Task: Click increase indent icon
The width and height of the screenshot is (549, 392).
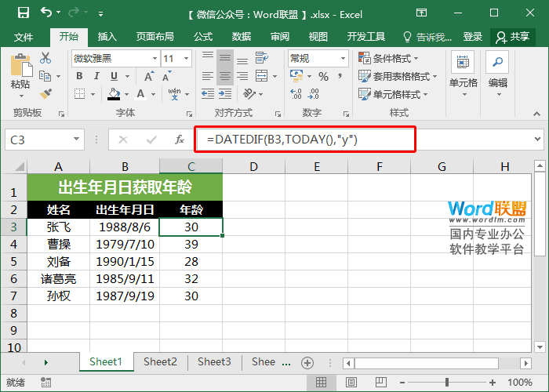Action: pyautogui.click(x=225, y=94)
